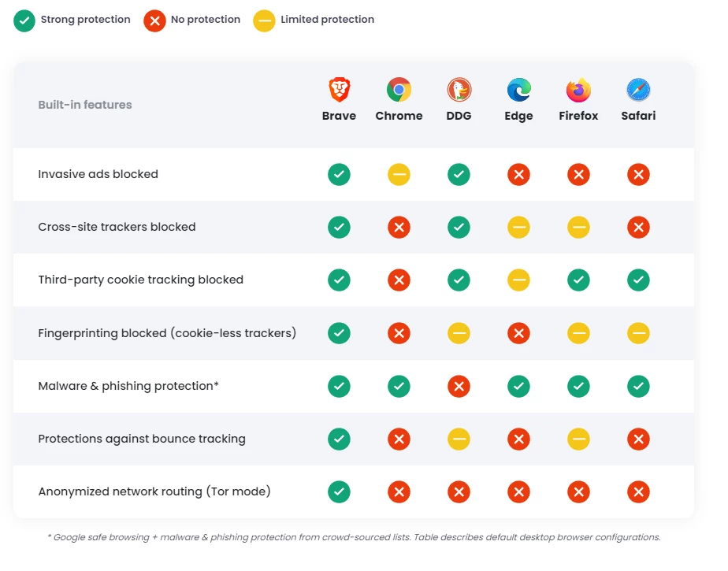
Task: Click red No protection legend icon
Action: point(154,20)
